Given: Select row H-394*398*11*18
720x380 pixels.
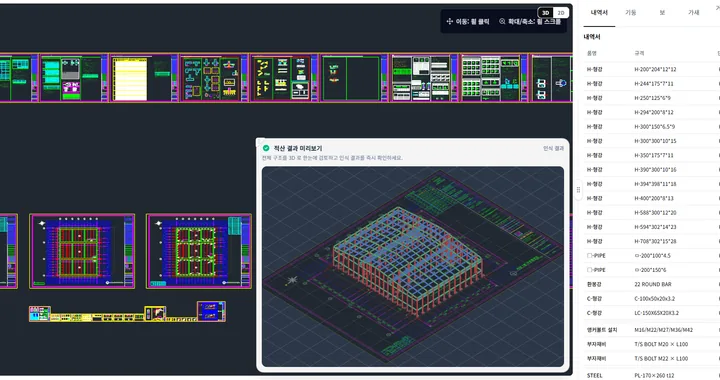Looking at the screenshot, I should click(x=652, y=184).
